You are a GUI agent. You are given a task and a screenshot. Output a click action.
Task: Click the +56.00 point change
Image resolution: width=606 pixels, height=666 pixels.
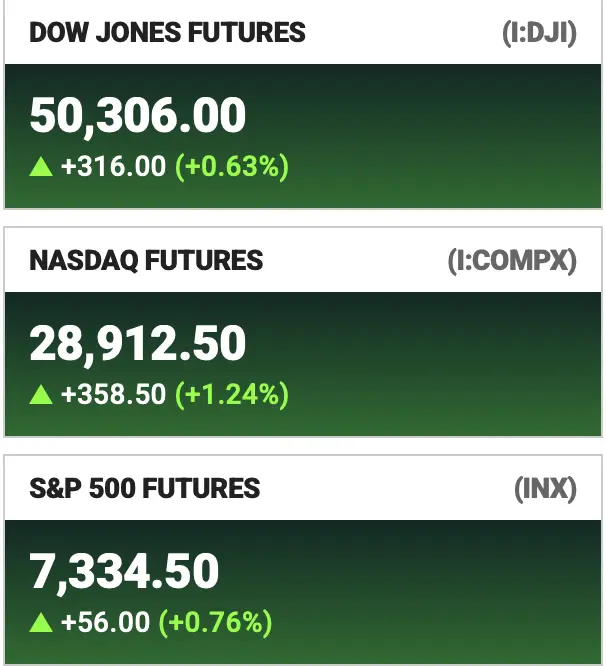point(105,622)
